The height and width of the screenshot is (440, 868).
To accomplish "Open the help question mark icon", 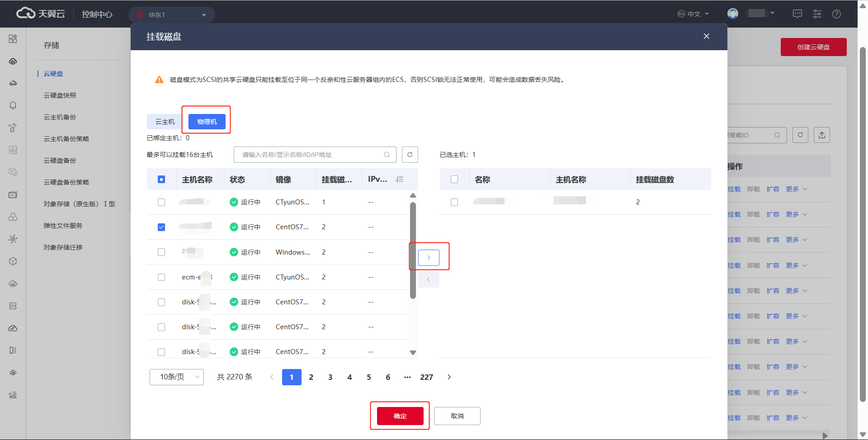I will click(836, 14).
